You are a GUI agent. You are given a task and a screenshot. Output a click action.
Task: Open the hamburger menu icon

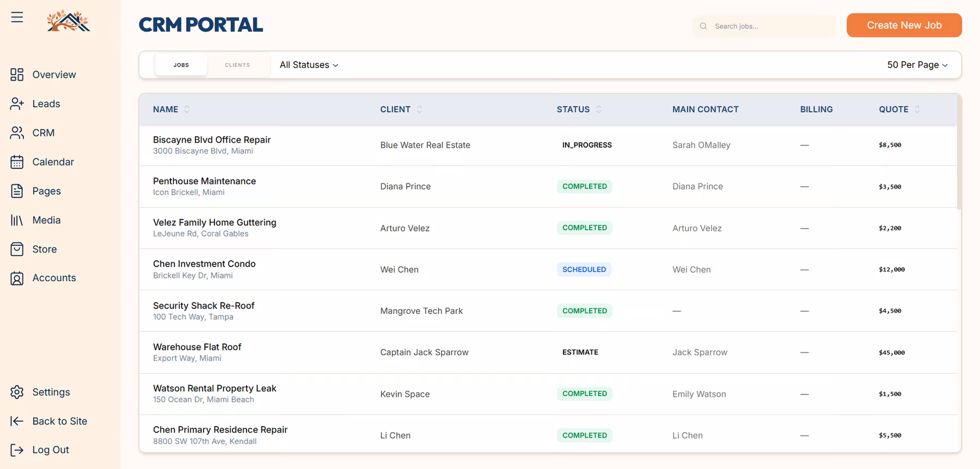[17, 17]
